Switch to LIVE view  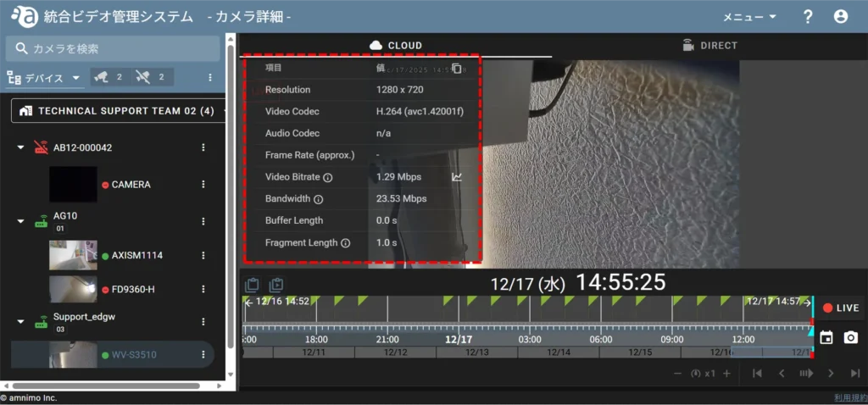click(x=840, y=308)
